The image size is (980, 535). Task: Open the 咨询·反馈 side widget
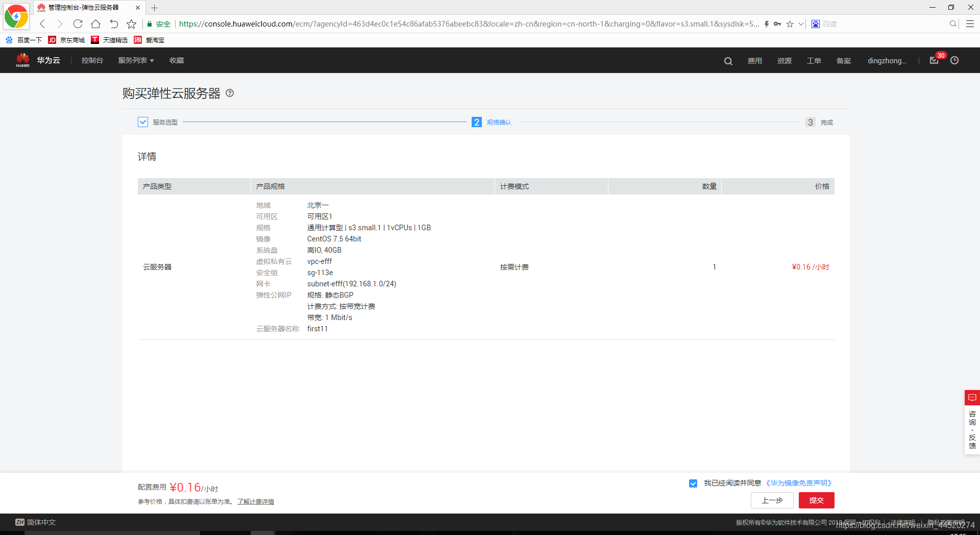[972, 422]
